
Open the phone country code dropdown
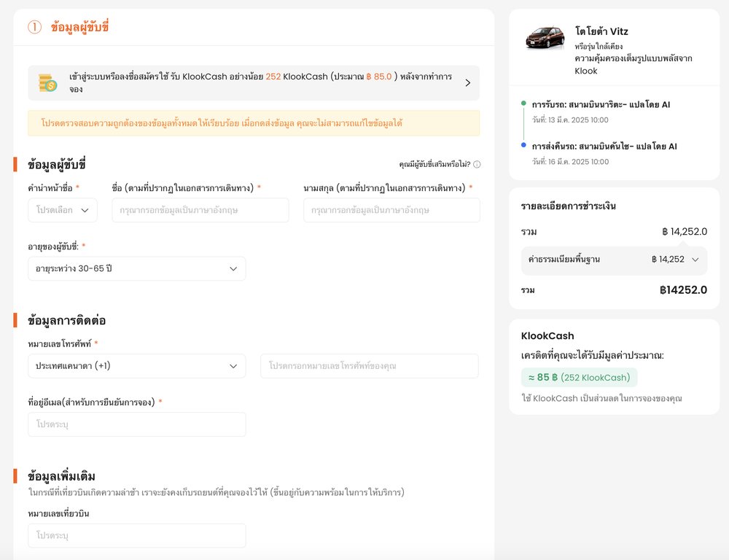136,366
